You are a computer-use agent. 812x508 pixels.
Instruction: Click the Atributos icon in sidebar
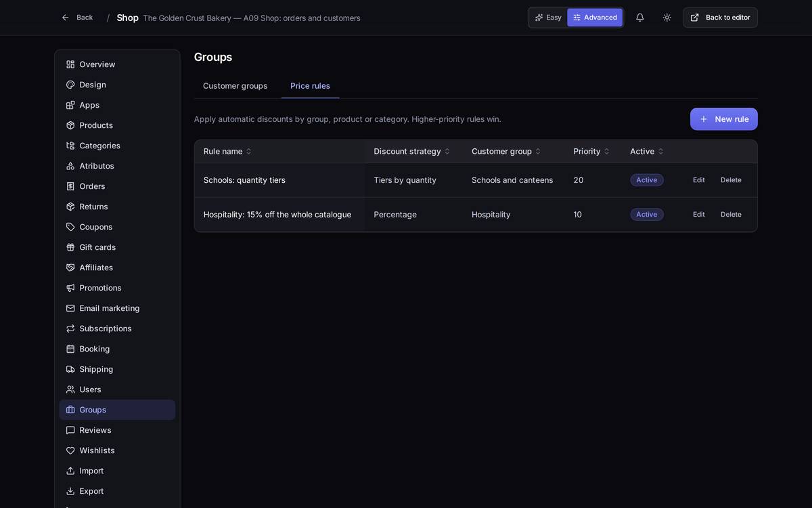point(70,166)
